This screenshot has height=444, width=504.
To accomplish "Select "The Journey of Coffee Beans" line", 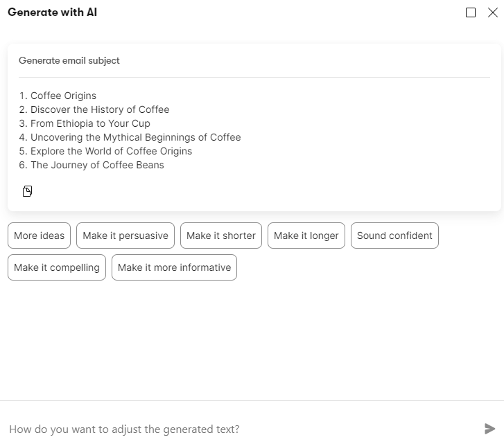I will [92, 165].
